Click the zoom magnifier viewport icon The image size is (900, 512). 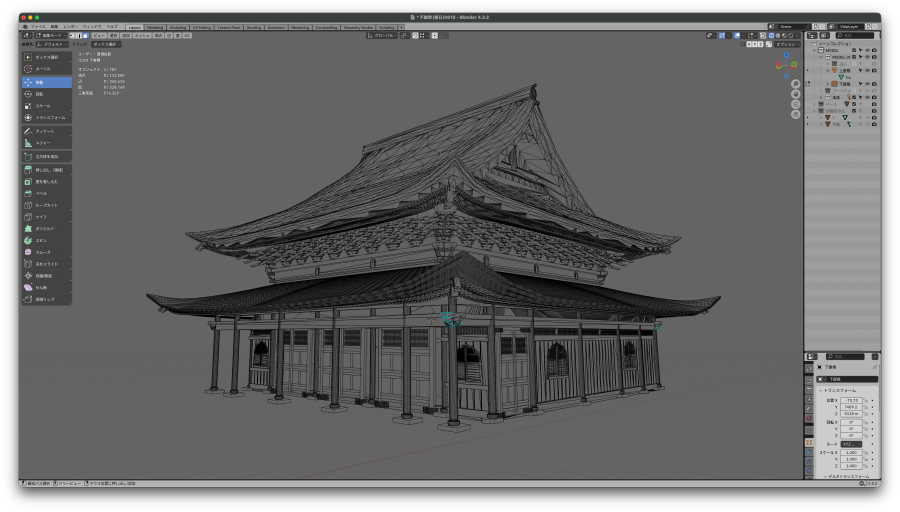794,83
